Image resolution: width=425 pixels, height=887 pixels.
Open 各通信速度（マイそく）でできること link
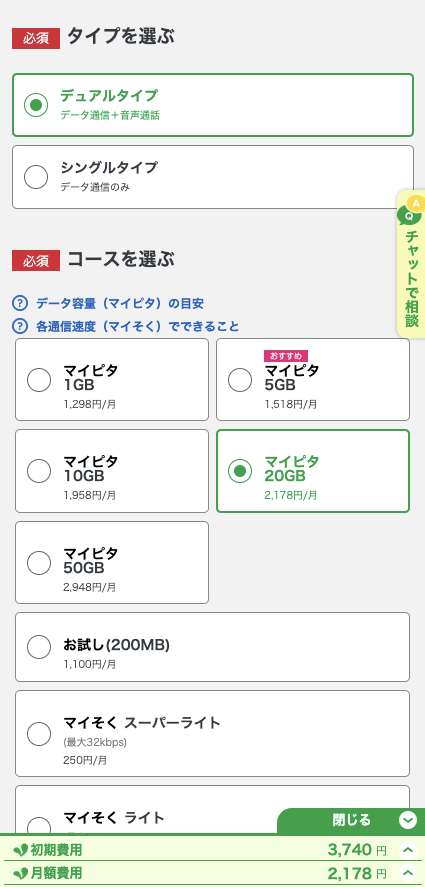(x=138, y=326)
